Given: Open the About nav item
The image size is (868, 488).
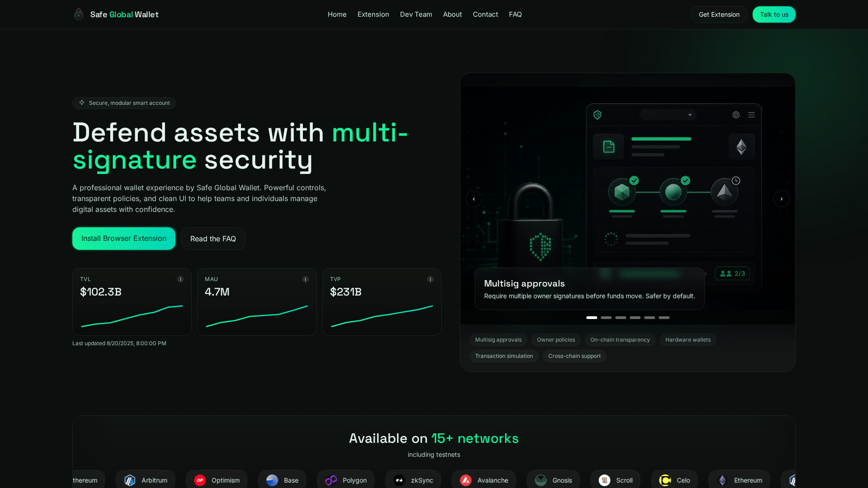Looking at the screenshot, I should [x=453, y=14].
